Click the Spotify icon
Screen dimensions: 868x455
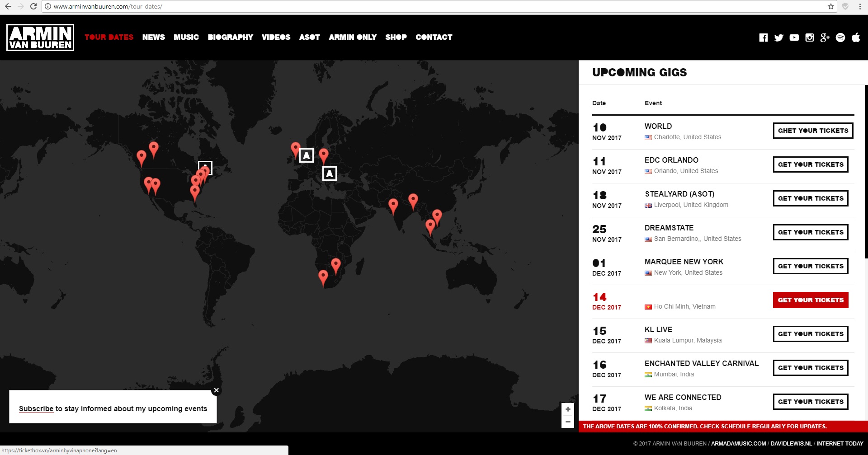tap(840, 38)
